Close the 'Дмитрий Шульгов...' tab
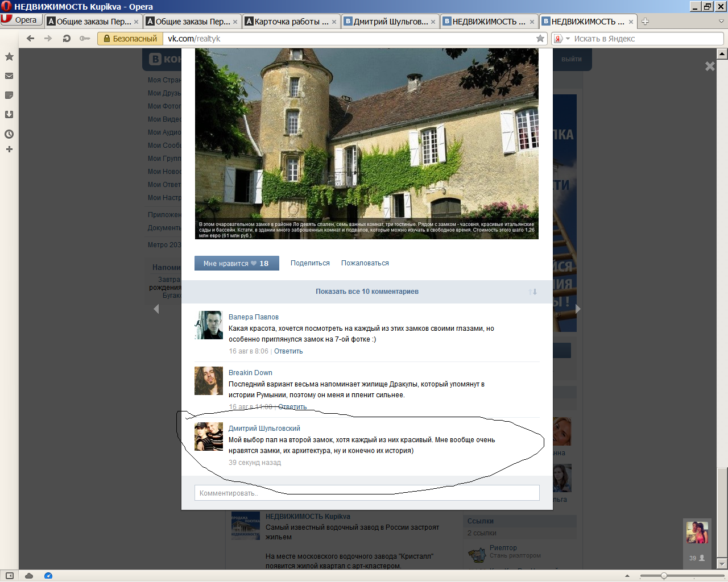The height and width of the screenshot is (582, 728). [x=433, y=22]
